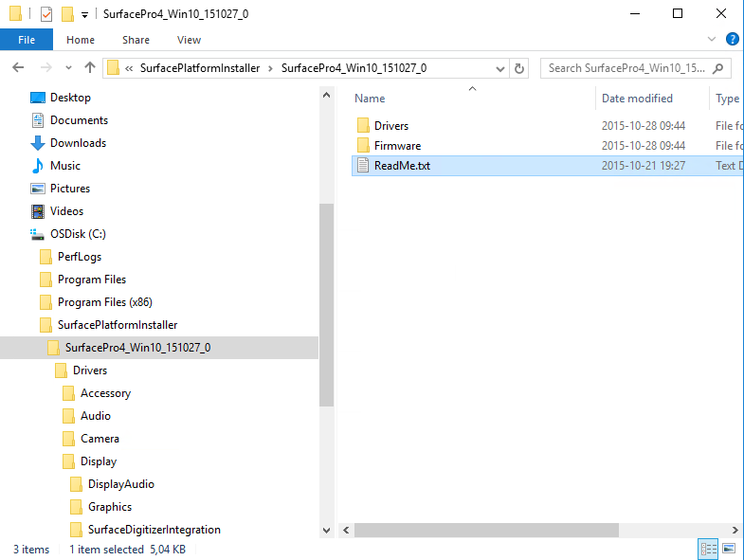
Task: Go up one folder level with Up arrow
Action: [x=90, y=68]
